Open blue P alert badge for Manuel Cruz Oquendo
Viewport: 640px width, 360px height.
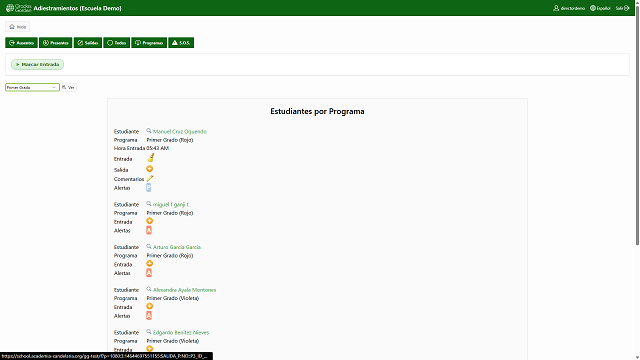click(x=149, y=188)
